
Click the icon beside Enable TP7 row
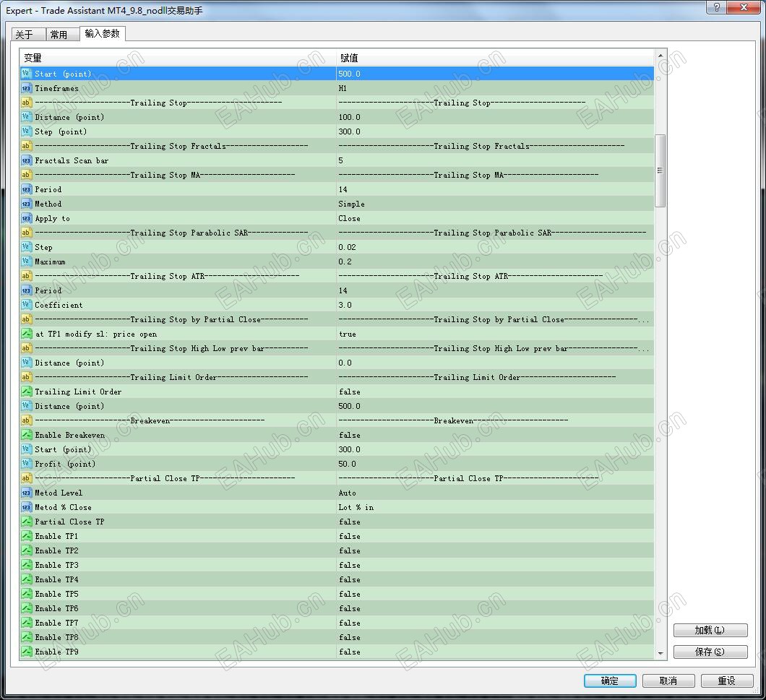coord(27,623)
